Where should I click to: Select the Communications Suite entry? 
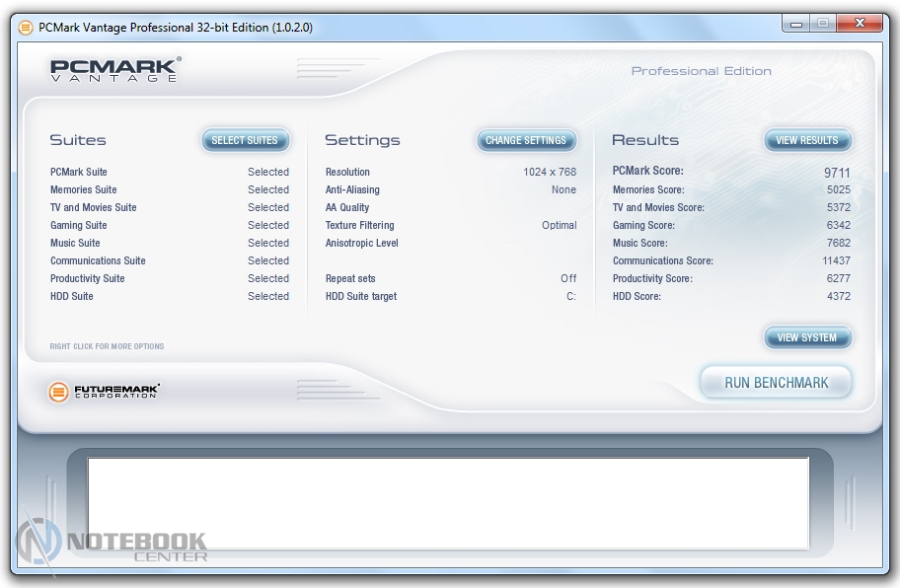(x=98, y=260)
